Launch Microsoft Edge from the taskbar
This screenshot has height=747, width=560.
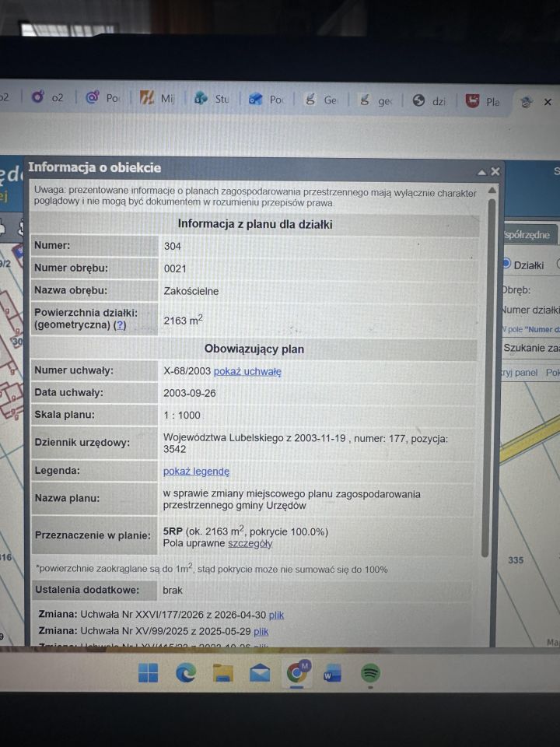[186, 672]
